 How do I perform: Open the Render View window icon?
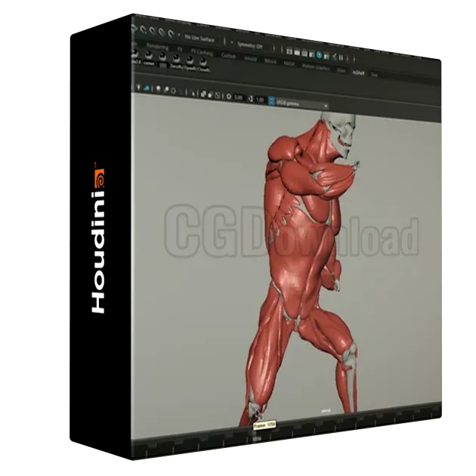click(x=289, y=51)
